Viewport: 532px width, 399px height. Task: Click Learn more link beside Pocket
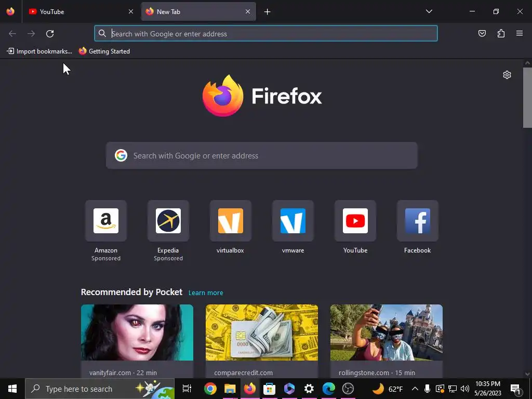click(206, 293)
